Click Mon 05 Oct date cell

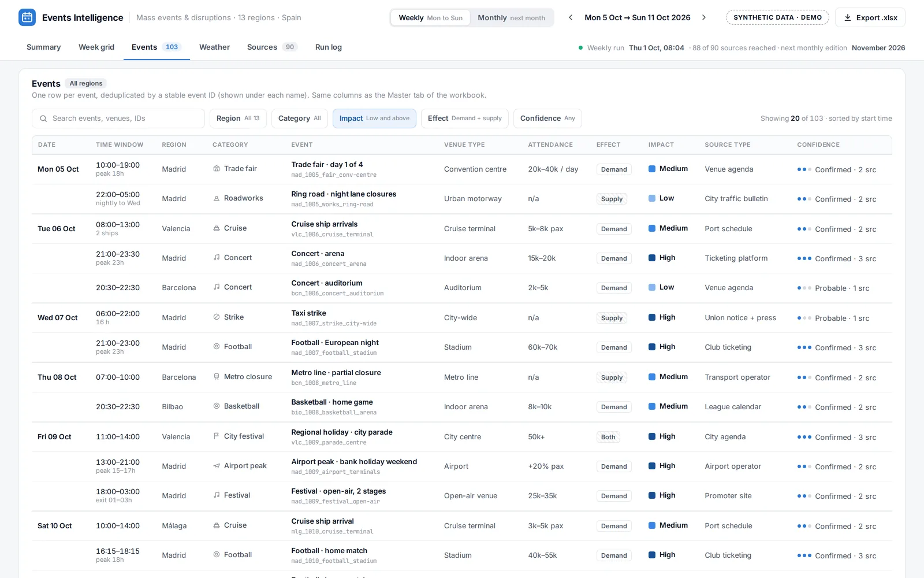click(x=58, y=169)
